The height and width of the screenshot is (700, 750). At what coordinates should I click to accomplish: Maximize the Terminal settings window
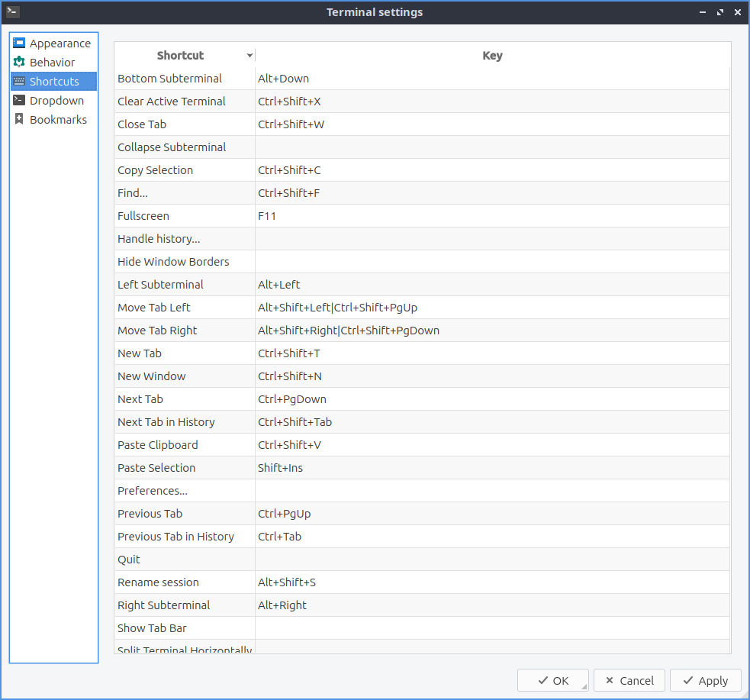point(720,12)
